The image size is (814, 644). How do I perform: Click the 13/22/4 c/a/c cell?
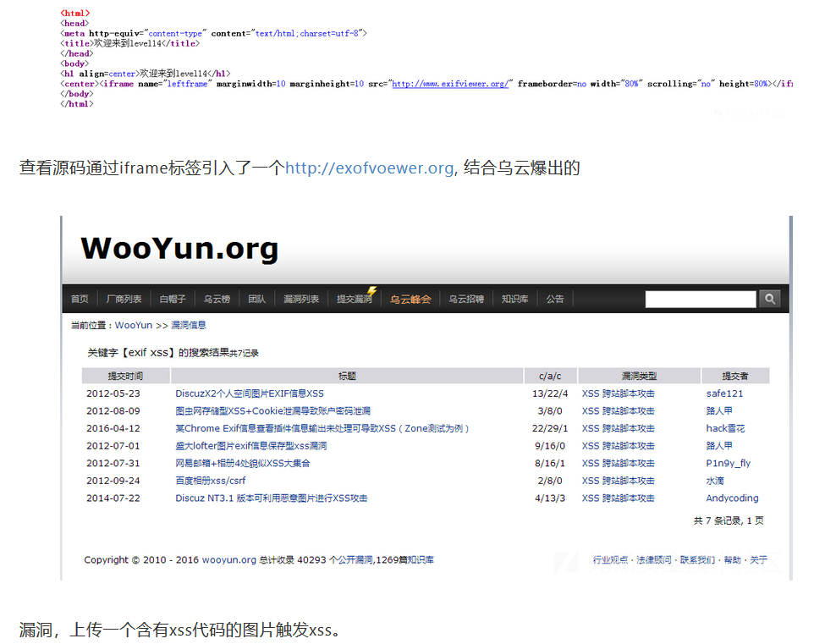pyautogui.click(x=550, y=394)
